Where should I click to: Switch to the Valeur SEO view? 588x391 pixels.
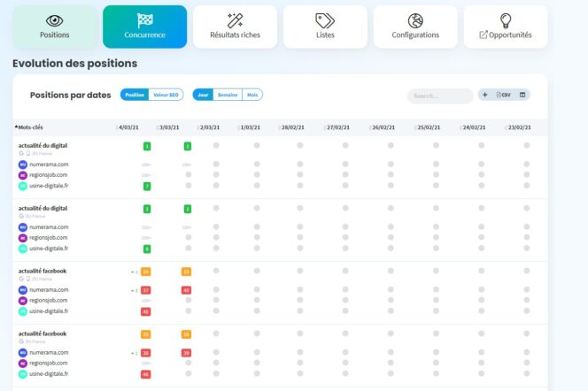(166, 95)
